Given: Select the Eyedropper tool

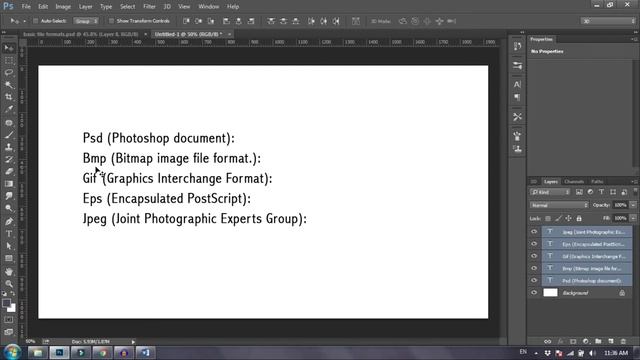Looking at the screenshot, I should (9, 109).
